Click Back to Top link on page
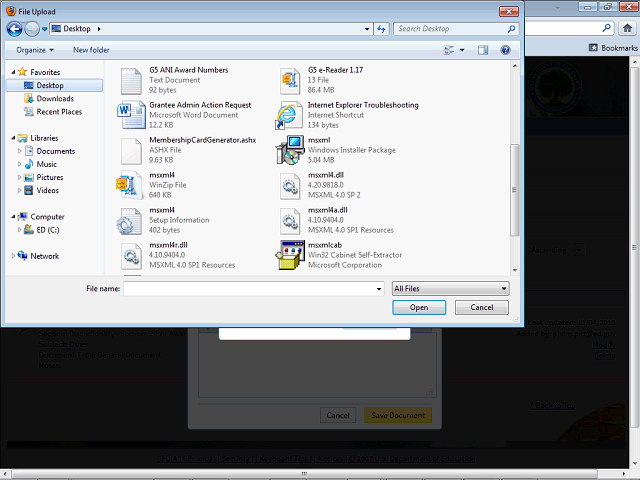This screenshot has width=640, height=480. 553,405
